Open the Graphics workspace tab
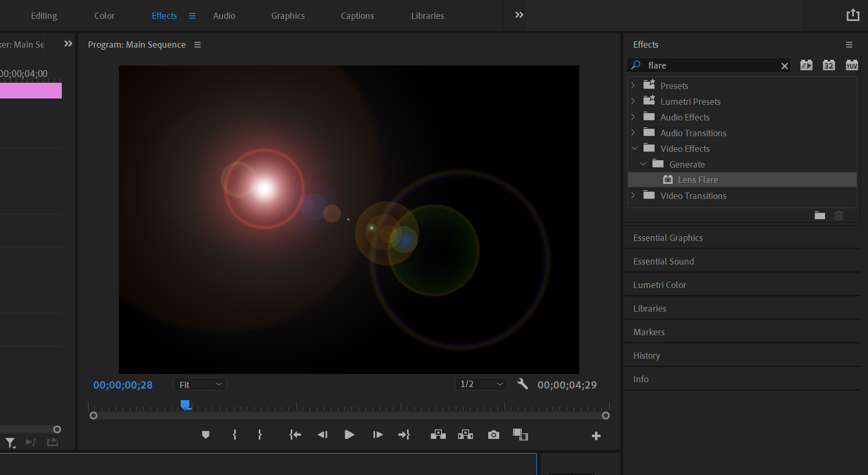This screenshot has width=868, height=475. 288,15
